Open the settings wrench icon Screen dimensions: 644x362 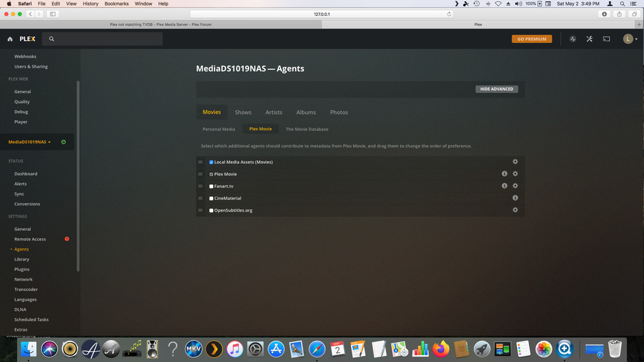(x=589, y=39)
